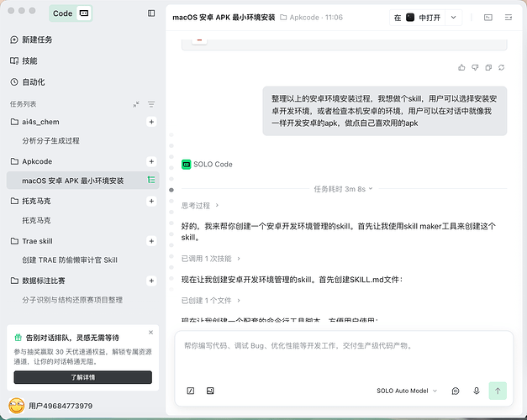Attach an image with the picture icon
The image size is (527, 420).
pos(210,391)
